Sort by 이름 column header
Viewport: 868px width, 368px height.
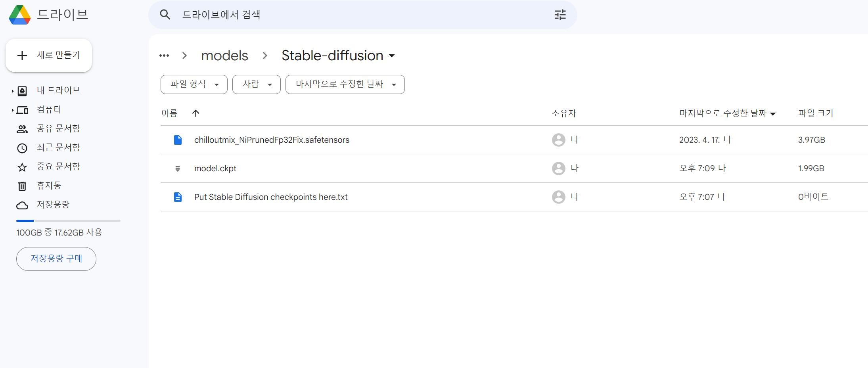169,113
